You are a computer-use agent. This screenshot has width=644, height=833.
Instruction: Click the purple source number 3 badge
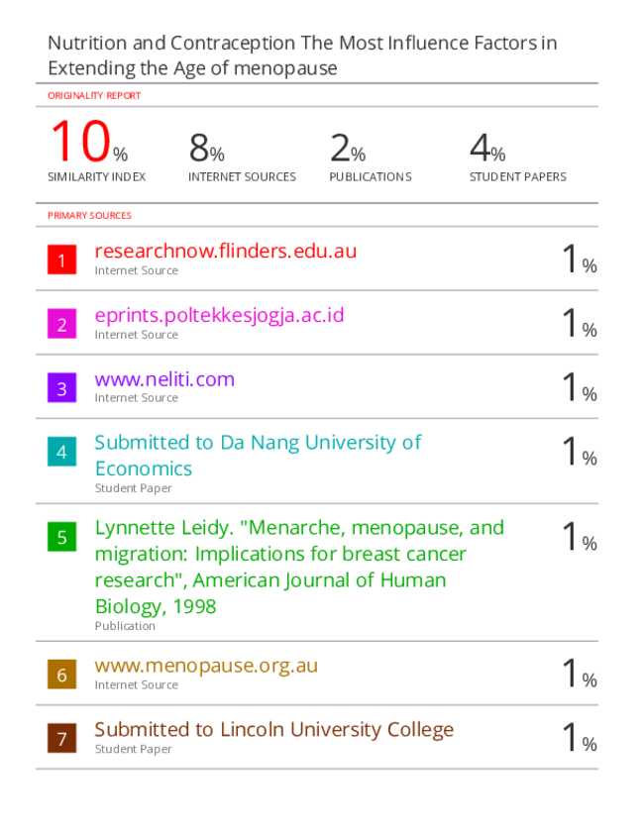click(x=61, y=388)
